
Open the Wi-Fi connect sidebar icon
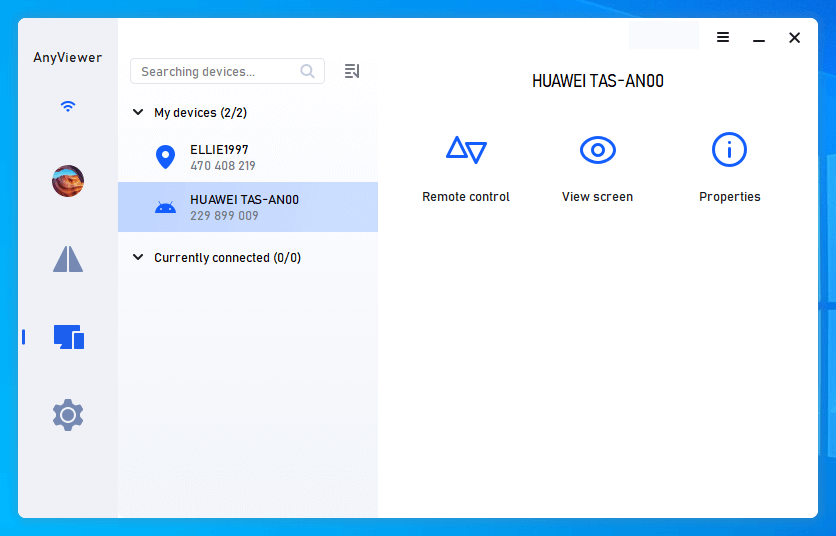(68, 106)
